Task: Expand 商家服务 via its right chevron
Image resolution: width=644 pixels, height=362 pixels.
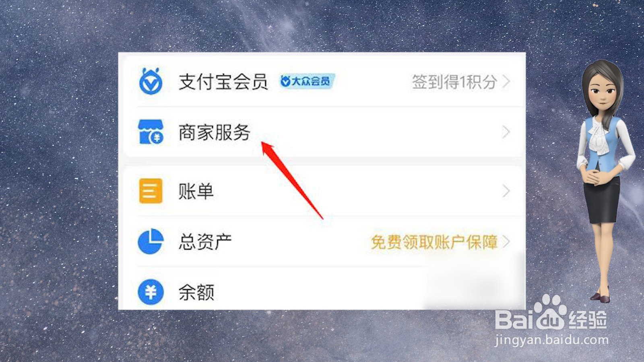Action: tap(506, 132)
